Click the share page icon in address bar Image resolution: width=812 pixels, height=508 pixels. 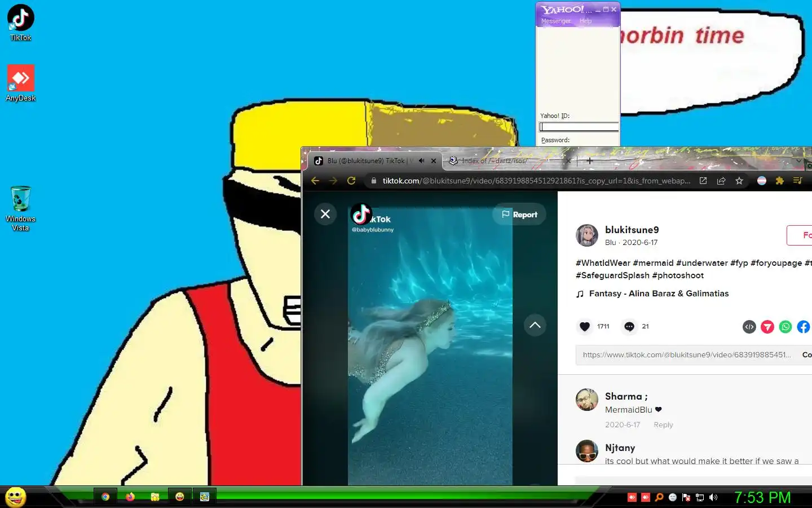[721, 181]
